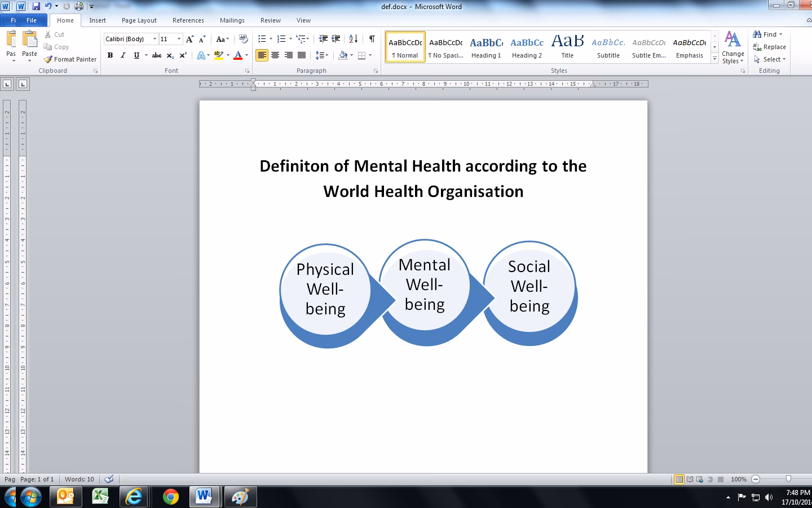Viewport: 812px width, 508px height.
Task: Switch to References tab
Action: coord(188,20)
